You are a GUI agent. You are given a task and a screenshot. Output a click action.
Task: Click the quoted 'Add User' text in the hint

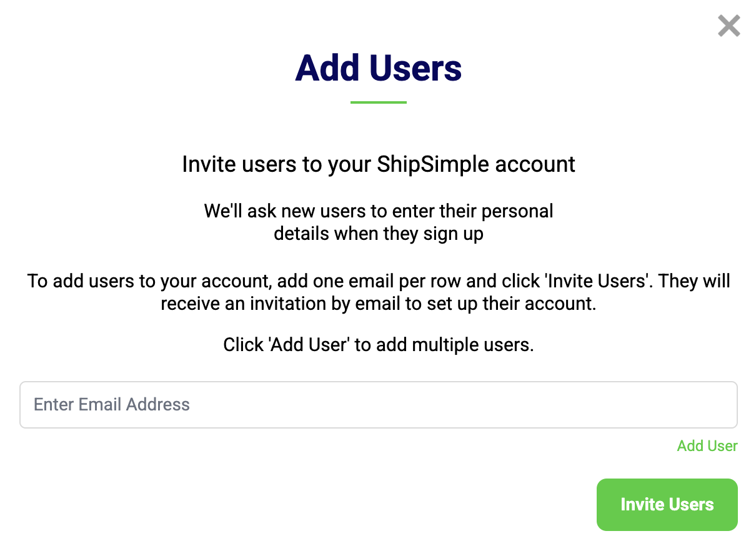click(x=309, y=345)
